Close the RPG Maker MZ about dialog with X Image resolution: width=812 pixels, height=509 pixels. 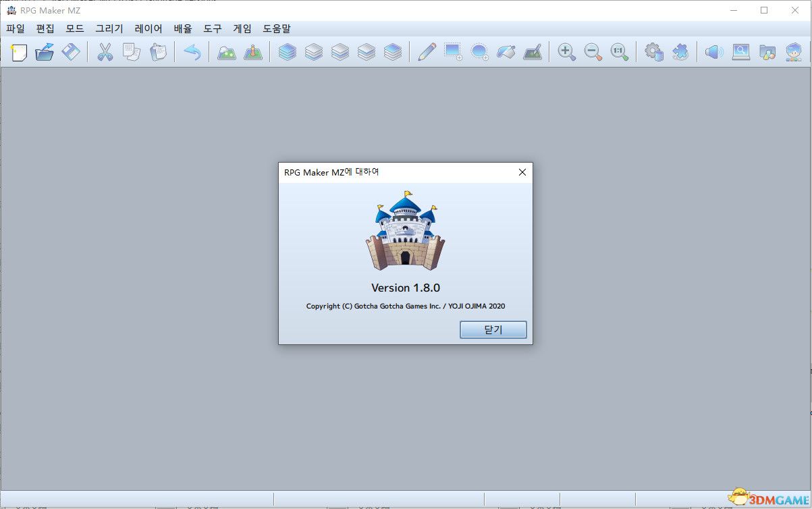point(522,172)
